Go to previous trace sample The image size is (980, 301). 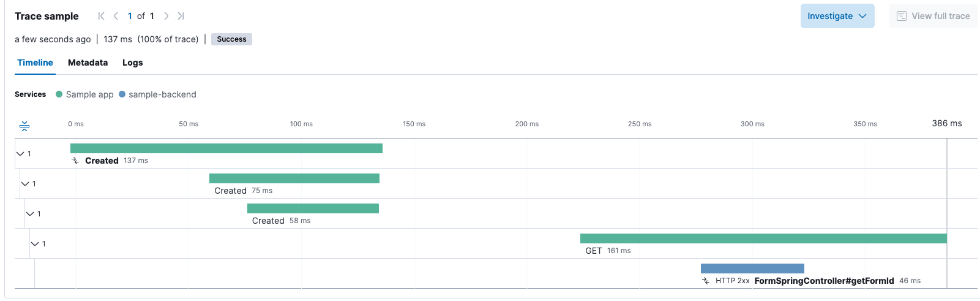(x=116, y=16)
